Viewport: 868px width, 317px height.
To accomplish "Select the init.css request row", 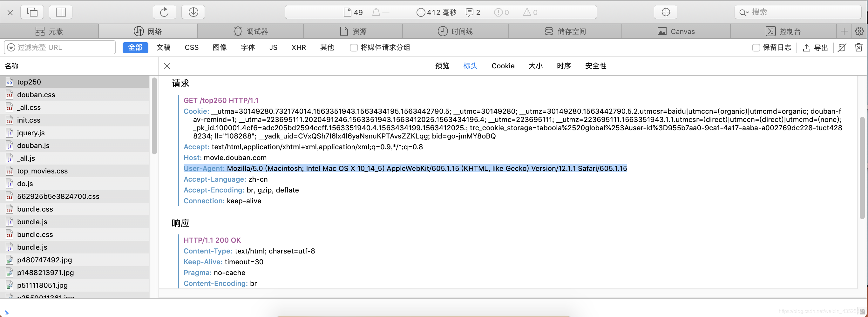I will 75,120.
